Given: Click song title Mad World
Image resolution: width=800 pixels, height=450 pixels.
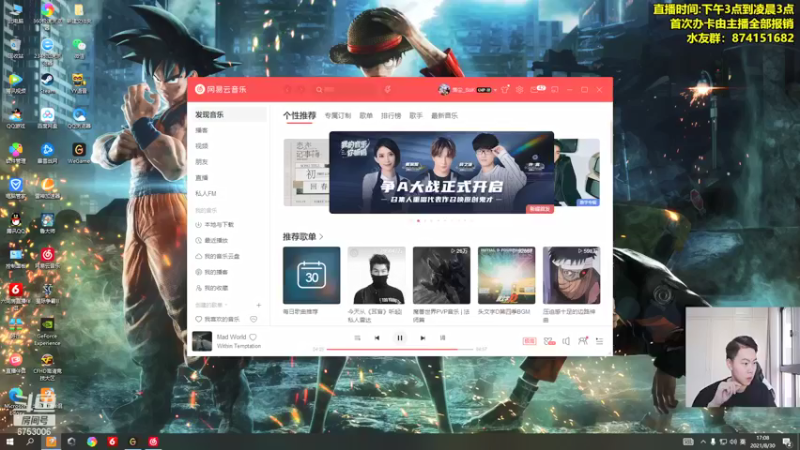Looking at the screenshot, I should 231,337.
